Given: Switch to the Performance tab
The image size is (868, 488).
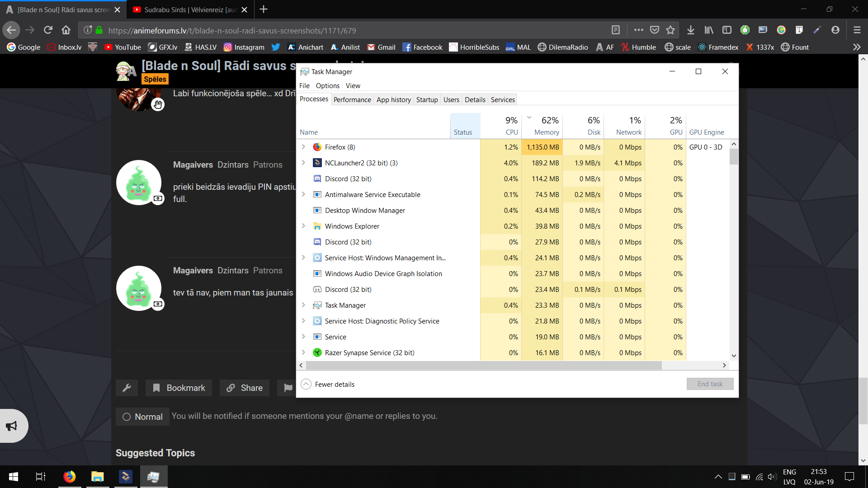Looking at the screenshot, I should point(352,100).
